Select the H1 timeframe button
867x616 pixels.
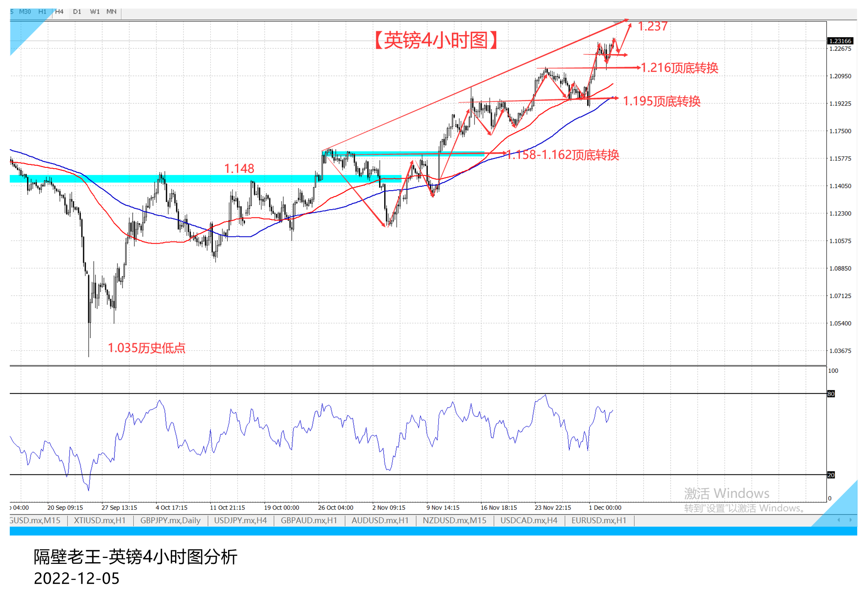[42, 12]
